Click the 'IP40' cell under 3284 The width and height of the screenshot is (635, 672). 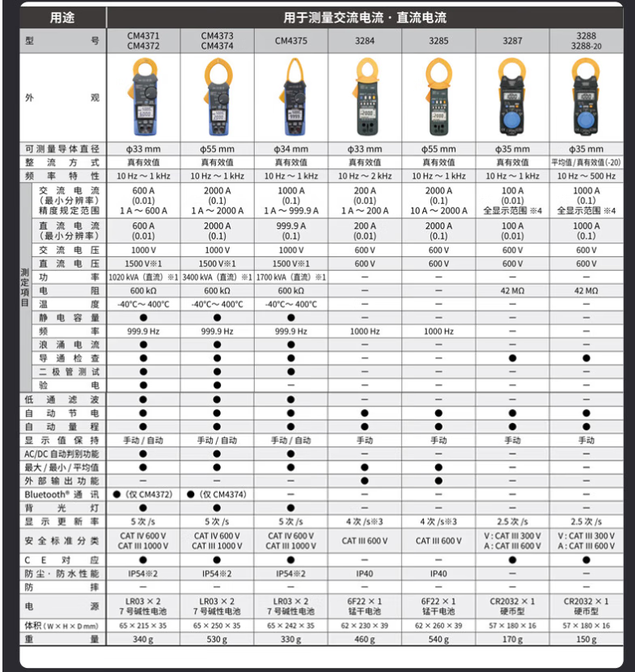click(x=365, y=573)
